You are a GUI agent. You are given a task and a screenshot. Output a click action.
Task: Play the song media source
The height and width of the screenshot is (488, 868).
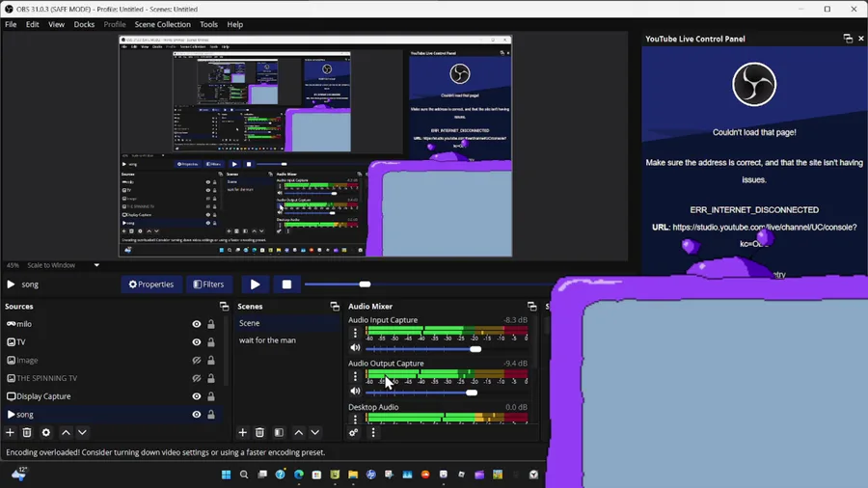coord(255,285)
